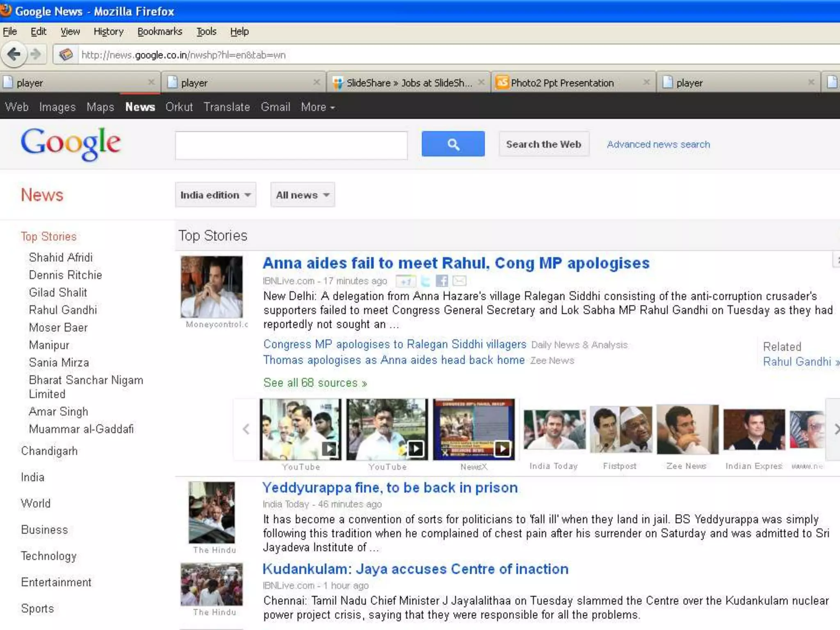
Task: Switch to the Photo2 Ppt Presentation tab
Action: point(562,83)
